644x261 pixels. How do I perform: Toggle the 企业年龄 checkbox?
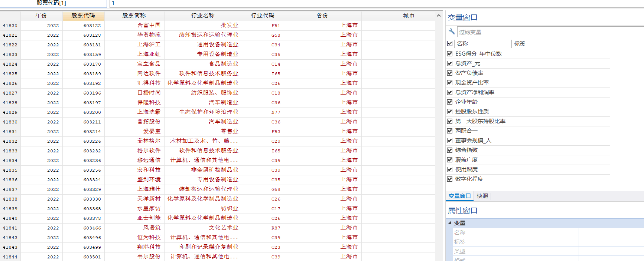pos(450,102)
